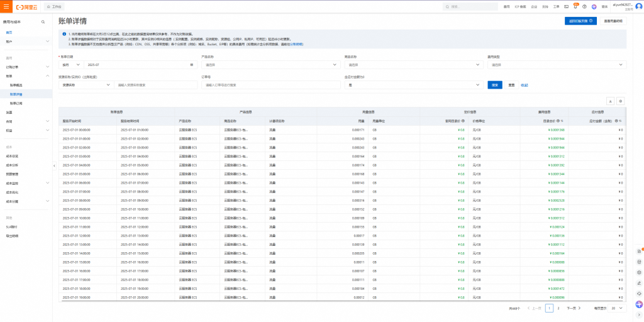Click the help question mark icon in header
This screenshot has width=644, height=322.
click(584, 6)
